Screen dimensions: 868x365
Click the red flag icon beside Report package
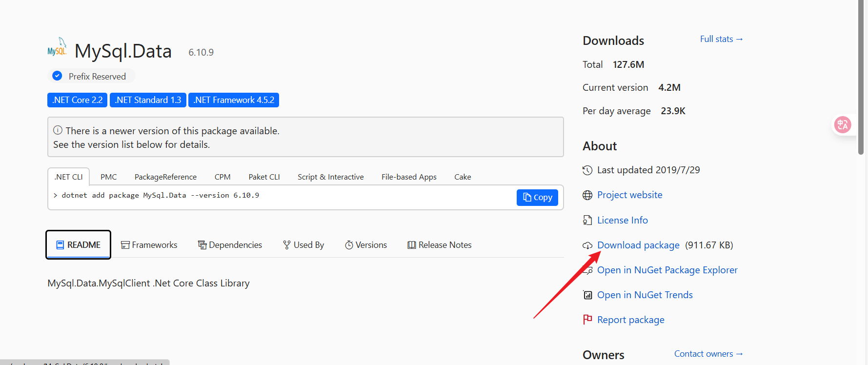587,319
